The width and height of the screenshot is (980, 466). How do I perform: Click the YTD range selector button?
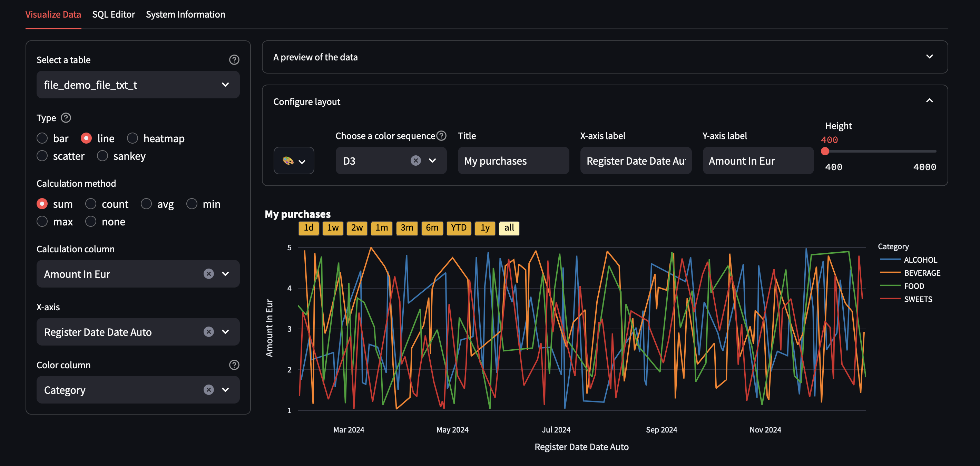(x=458, y=228)
